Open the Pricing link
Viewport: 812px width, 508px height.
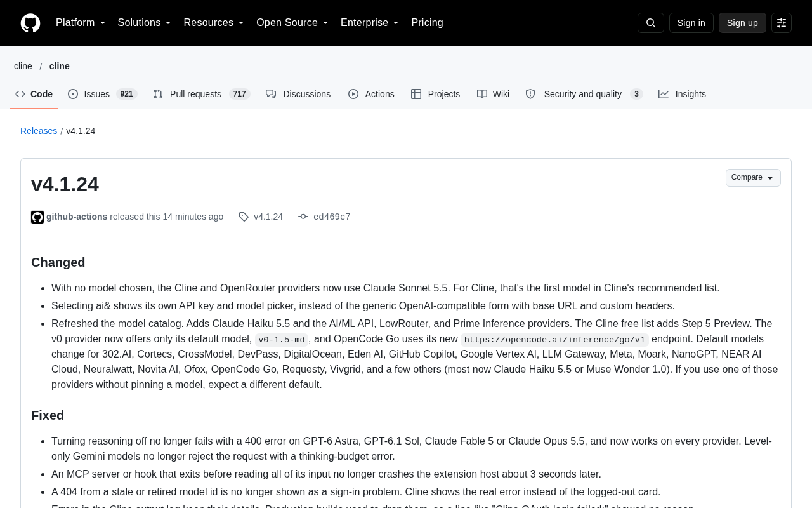[428, 23]
